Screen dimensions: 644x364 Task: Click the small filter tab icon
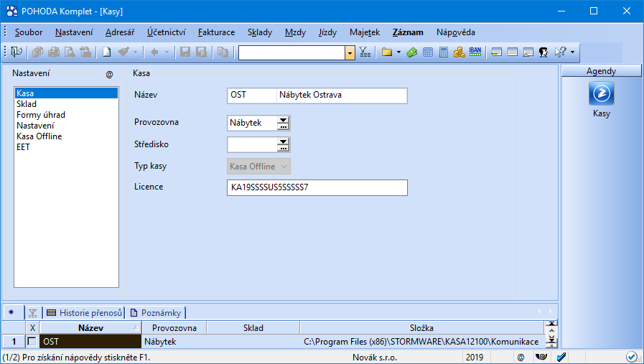(x=32, y=313)
